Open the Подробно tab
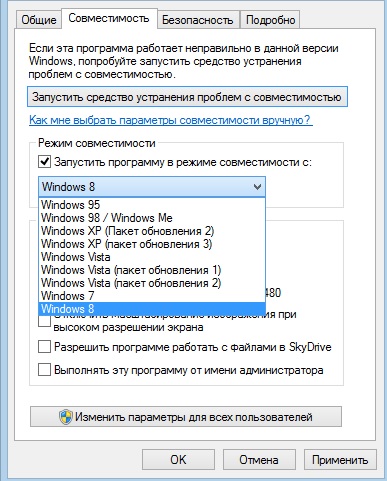 pyautogui.click(x=270, y=20)
